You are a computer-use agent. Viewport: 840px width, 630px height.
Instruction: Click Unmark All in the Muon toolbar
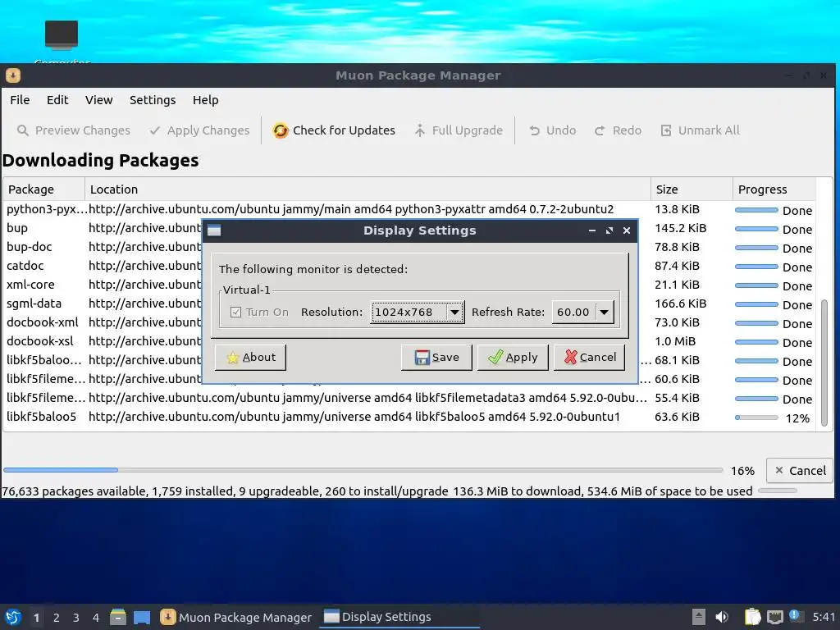[x=700, y=130]
